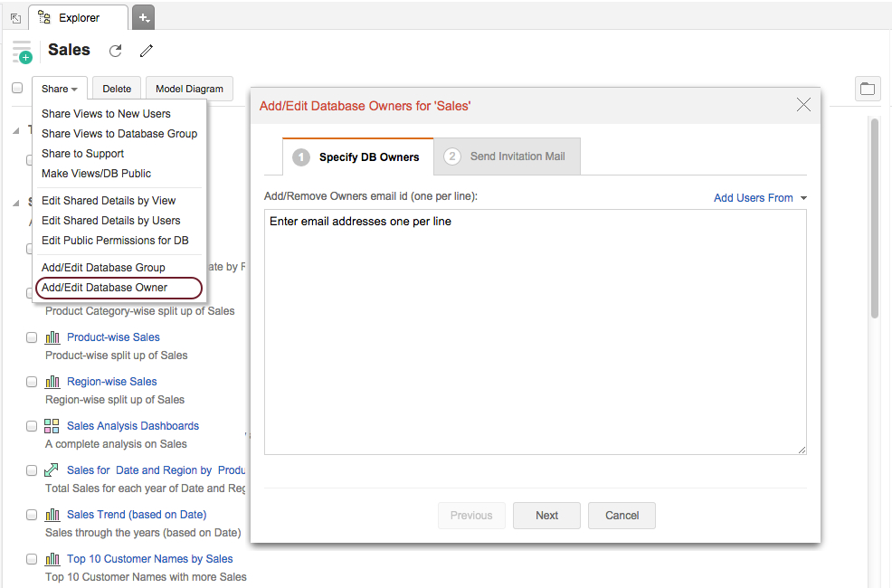The image size is (892, 588).
Task: Click the Product-wise Sales bar chart icon
Action: pos(52,337)
